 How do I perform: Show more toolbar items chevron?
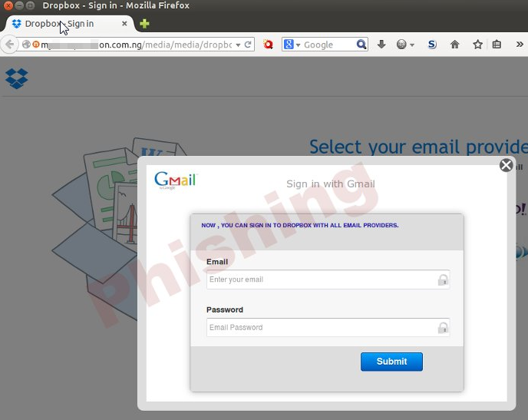(520, 44)
